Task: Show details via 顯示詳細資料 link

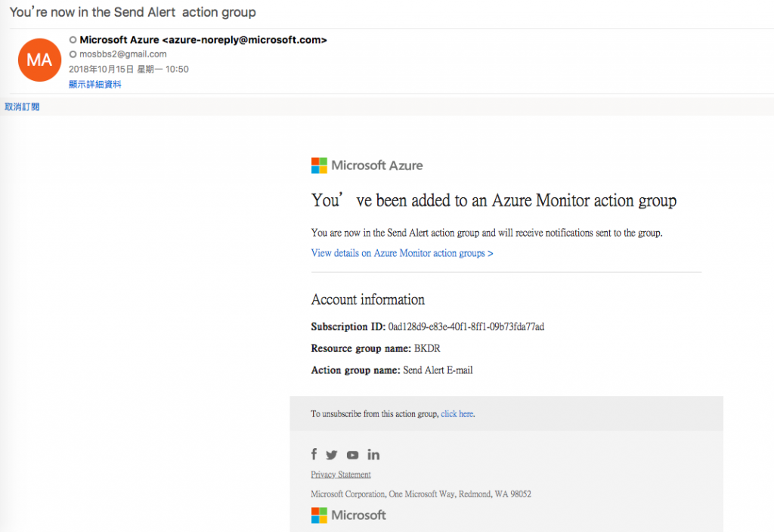Action: click(x=94, y=84)
